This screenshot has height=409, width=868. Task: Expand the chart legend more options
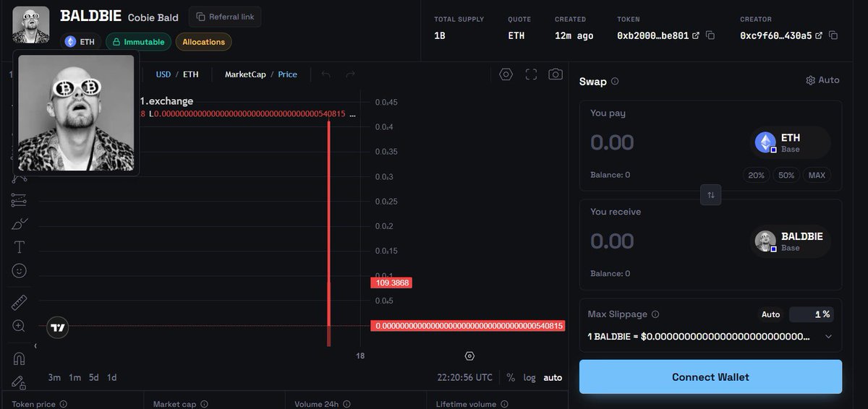pos(352,114)
